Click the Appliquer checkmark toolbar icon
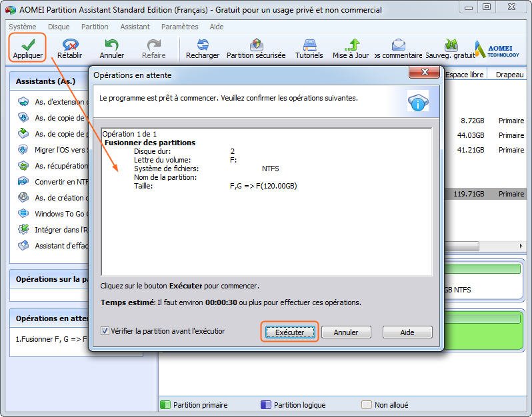Image resolution: width=532 pixels, height=417 pixels. click(28, 44)
